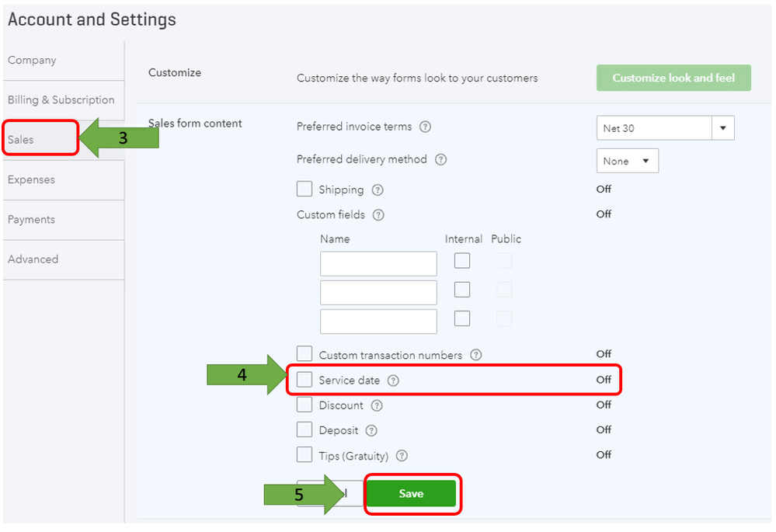Show help tooltip for Custom fields

pyautogui.click(x=378, y=215)
